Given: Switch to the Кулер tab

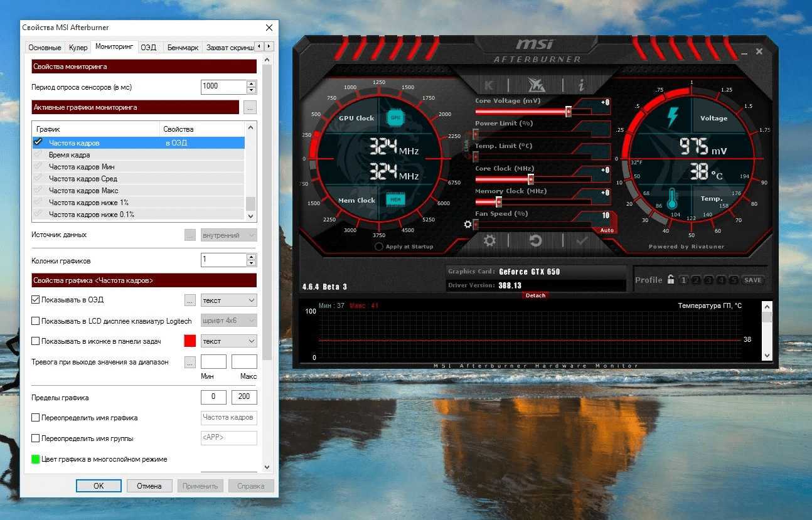Looking at the screenshot, I should pyautogui.click(x=78, y=48).
